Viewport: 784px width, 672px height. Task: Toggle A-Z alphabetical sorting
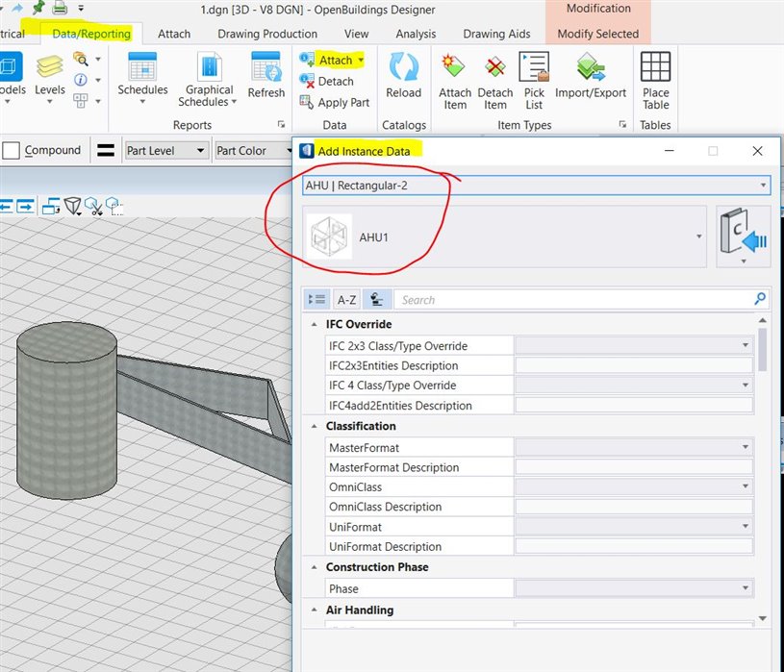click(346, 300)
